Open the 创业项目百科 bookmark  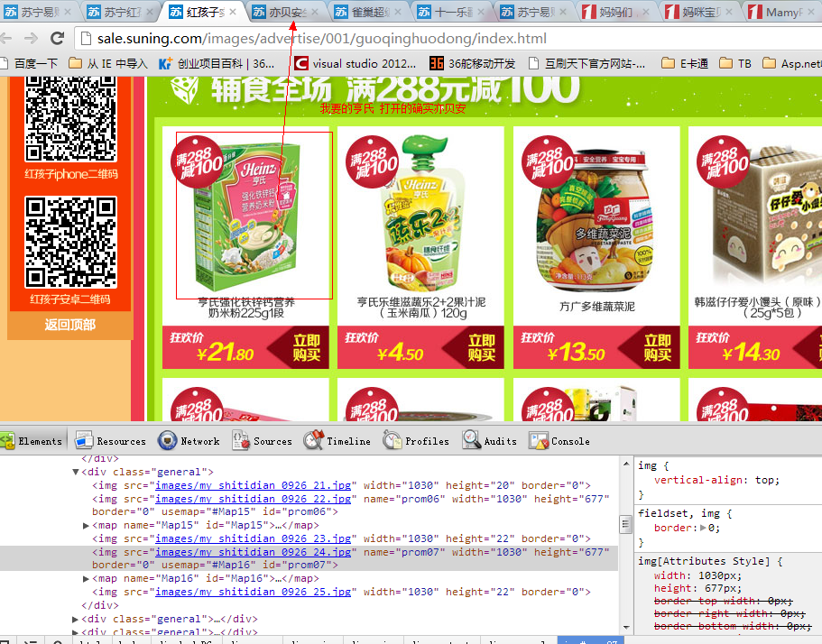click(217, 63)
